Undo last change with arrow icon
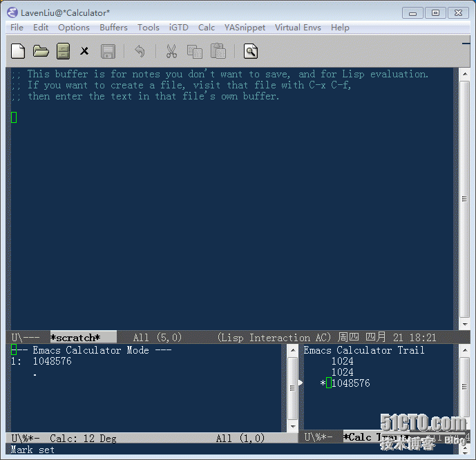This screenshot has height=460, width=476. click(140, 51)
